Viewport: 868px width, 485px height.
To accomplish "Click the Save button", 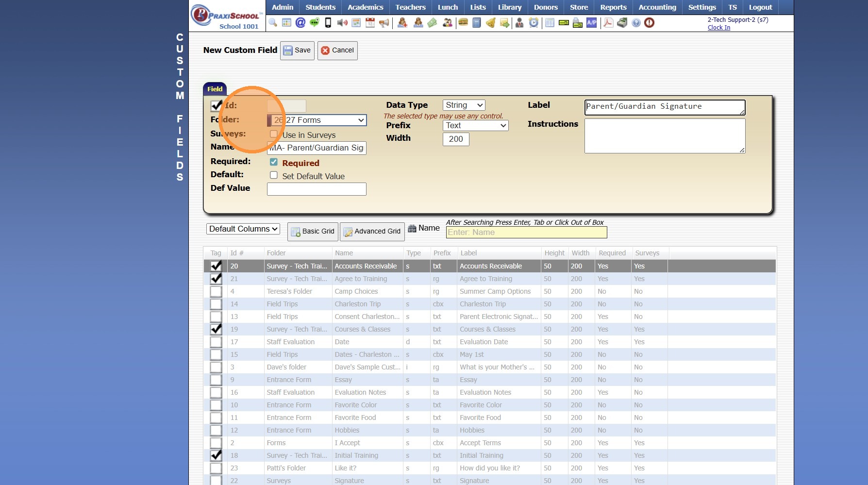I will [x=297, y=50].
